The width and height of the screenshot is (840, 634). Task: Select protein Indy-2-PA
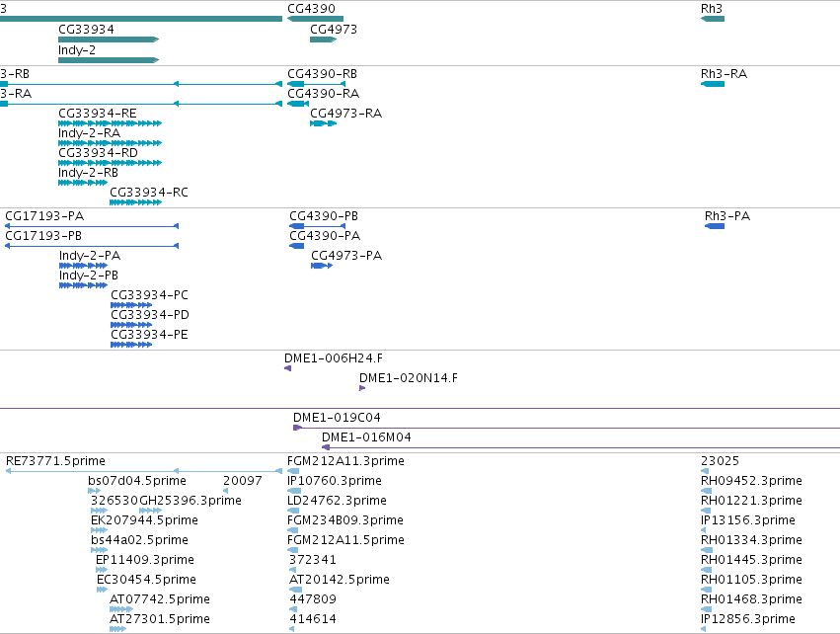pos(84,266)
